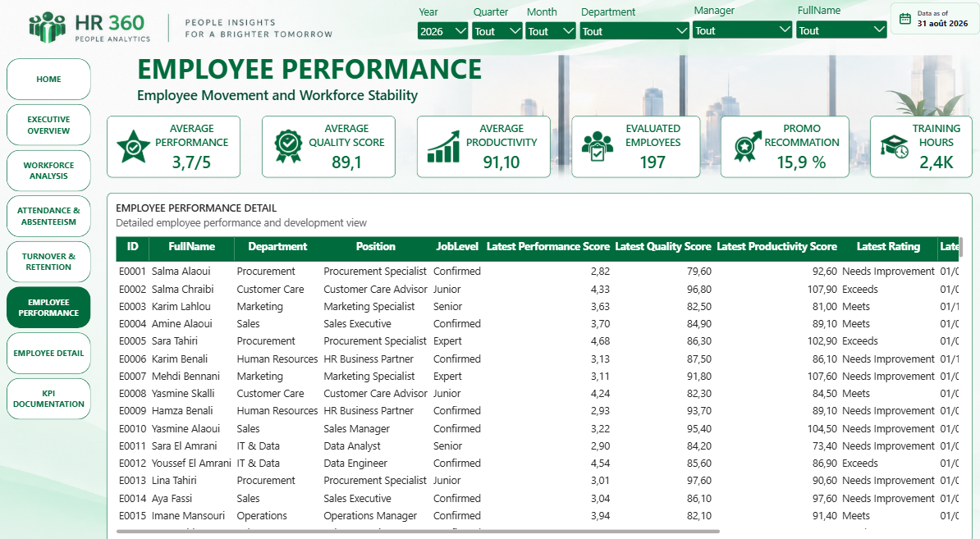Click the badge icon on Average Quality Score card
Image resolution: width=980 pixels, height=539 pixels.
click(x=288, y=146)
